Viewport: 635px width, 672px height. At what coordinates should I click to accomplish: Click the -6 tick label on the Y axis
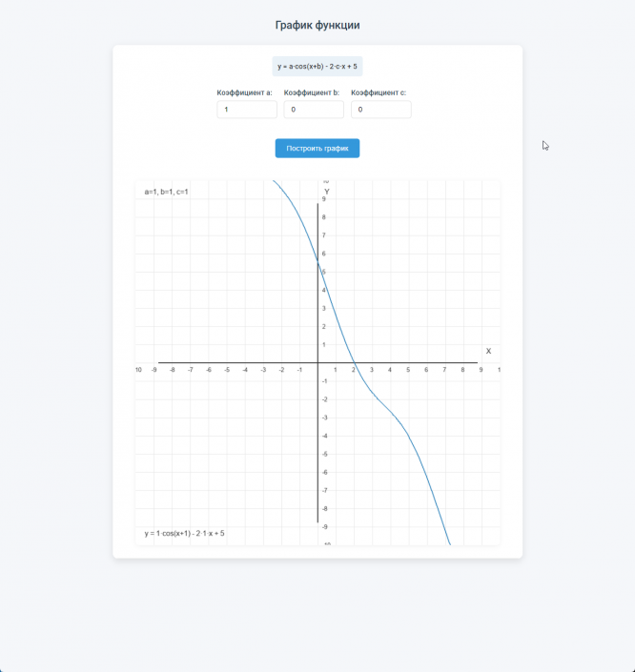click(323, 472)
